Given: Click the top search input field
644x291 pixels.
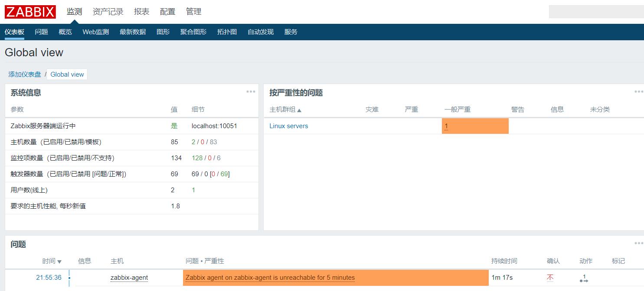Looking at the screenshot, I should pos(596,12).
